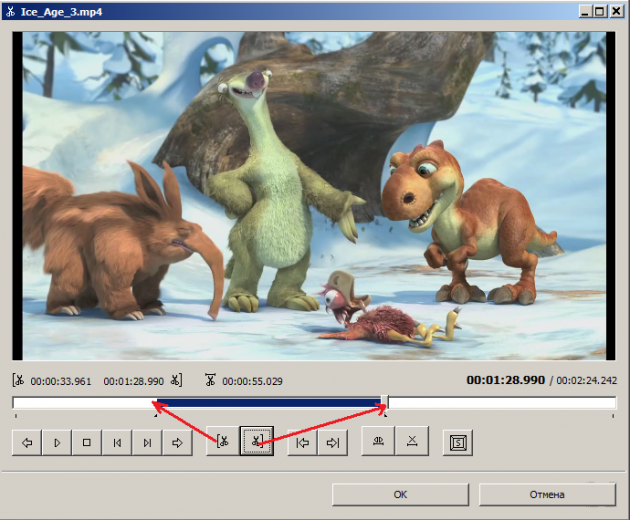Screen dimensions: 630x520
Task: Click the duration scissors icon above timeline
Action: coord(210,380)
